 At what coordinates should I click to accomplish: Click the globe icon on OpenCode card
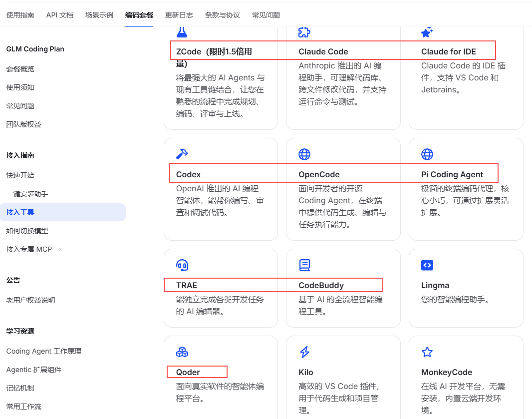(x=304, y=154)
